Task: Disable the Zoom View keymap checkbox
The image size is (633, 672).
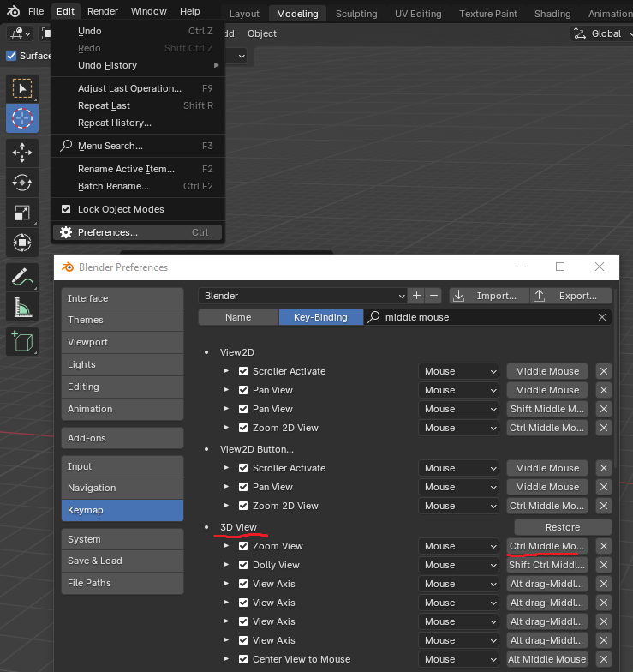Action: click(243, 546)
